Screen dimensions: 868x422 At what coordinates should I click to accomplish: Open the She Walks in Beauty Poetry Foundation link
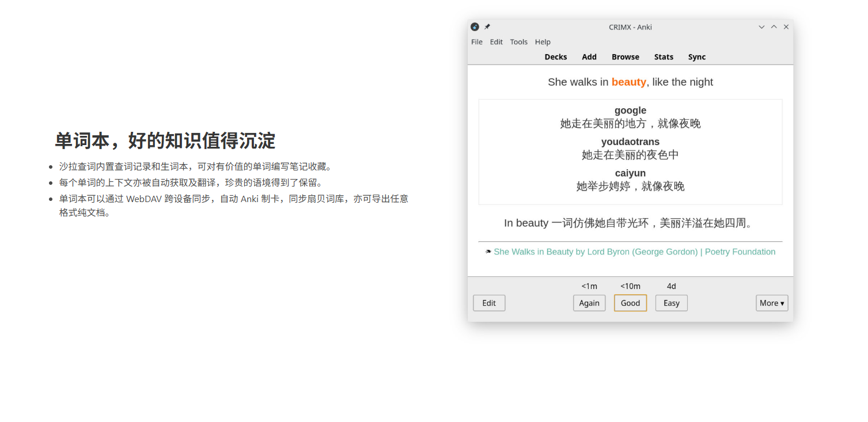[635, 252]
